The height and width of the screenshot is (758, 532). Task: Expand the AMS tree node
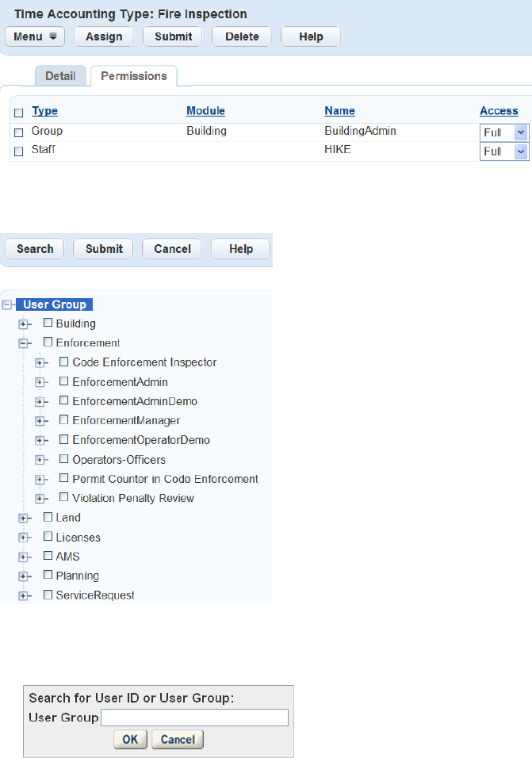coord(23,557)
